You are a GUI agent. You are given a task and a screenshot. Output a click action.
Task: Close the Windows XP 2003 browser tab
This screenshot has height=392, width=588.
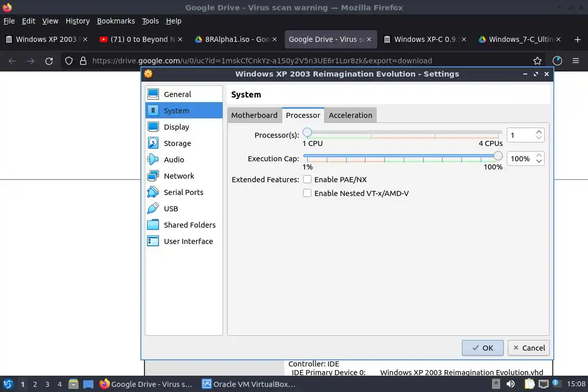(x=85, y=39)
